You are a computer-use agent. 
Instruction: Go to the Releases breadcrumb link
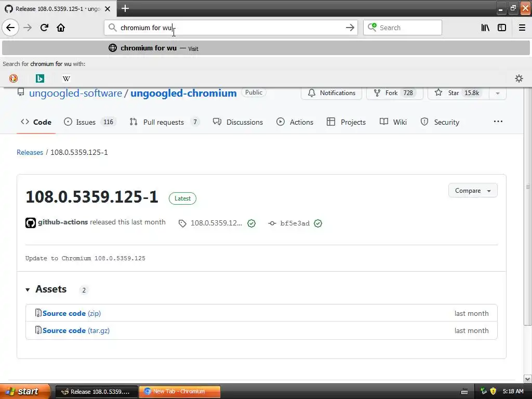point(30,152)
